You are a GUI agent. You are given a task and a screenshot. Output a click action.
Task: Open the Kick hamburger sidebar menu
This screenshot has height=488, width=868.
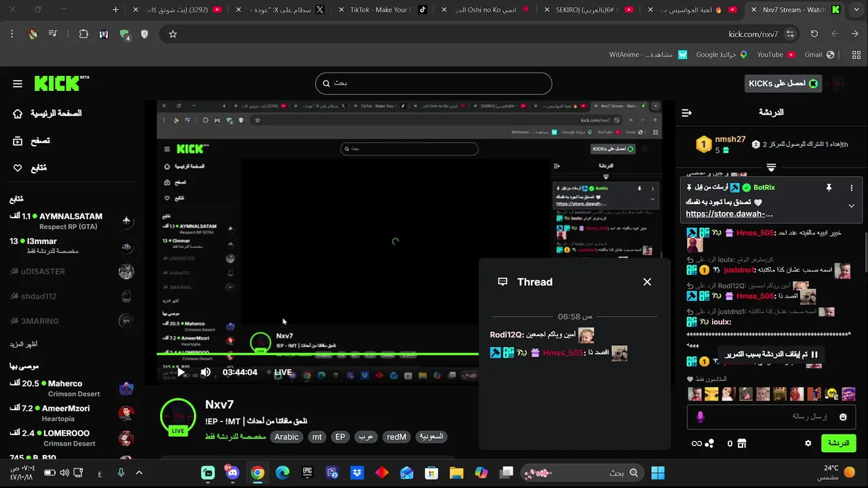point(18,83)
